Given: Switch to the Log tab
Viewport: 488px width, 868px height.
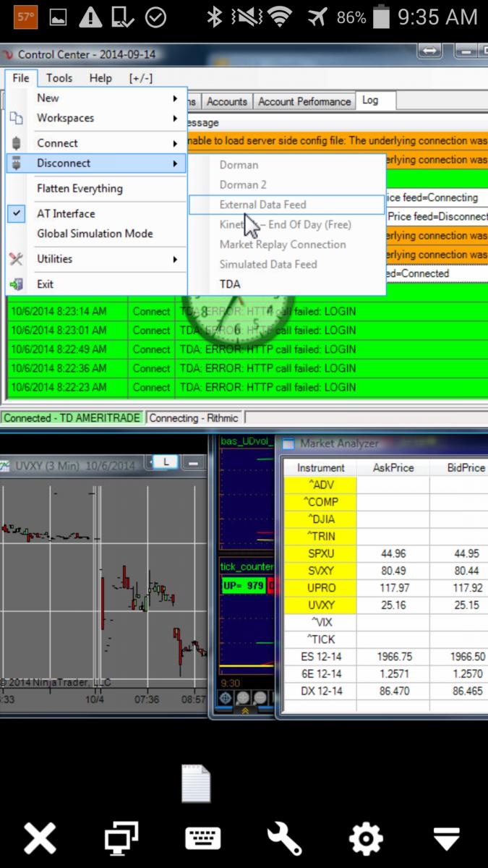Looking at the screenshot, I should [x=375, y=101].
